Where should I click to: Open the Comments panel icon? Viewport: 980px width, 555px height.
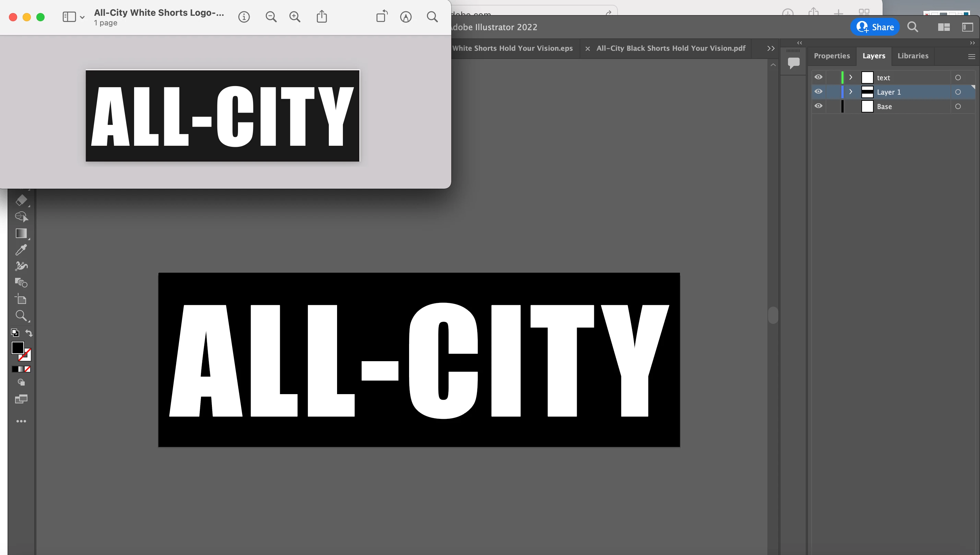794,62
